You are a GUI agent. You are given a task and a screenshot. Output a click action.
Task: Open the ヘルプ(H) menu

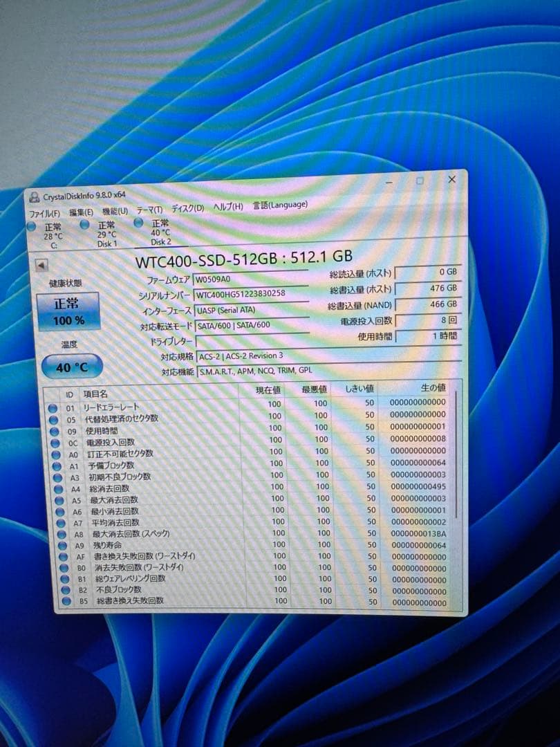pyautogui.click(x=228, y=207)
